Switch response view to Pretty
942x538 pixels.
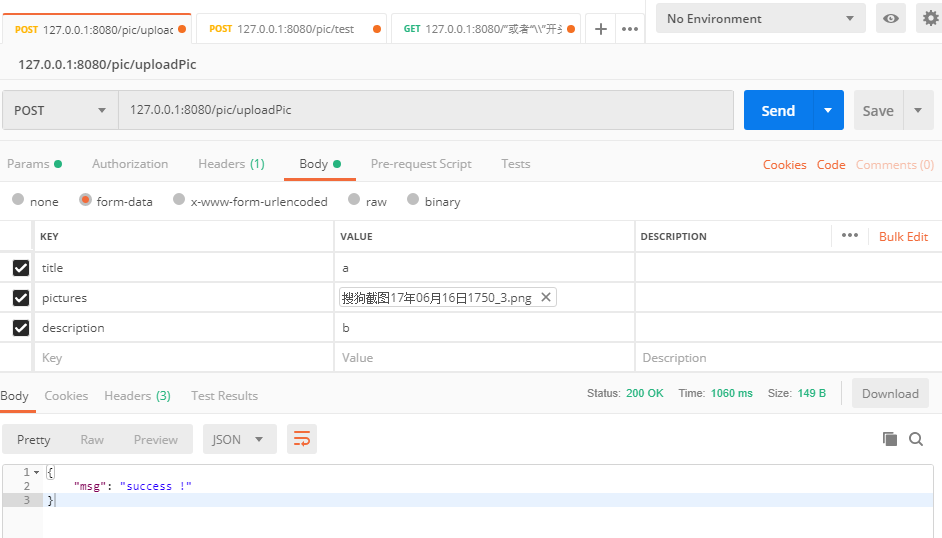pyautogui.click(x=34, y=440)
